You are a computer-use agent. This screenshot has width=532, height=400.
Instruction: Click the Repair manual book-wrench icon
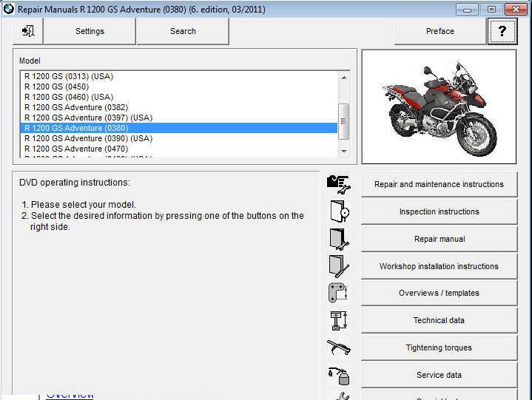tap(339, 239)
